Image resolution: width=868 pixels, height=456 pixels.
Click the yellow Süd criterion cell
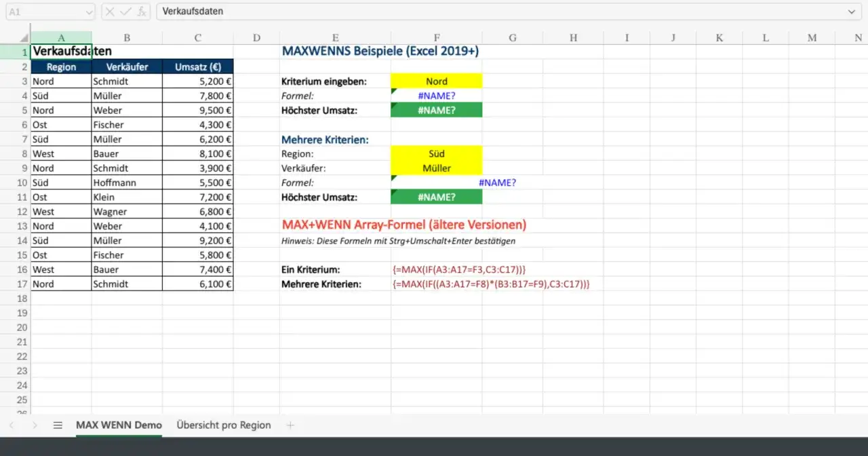437,153
